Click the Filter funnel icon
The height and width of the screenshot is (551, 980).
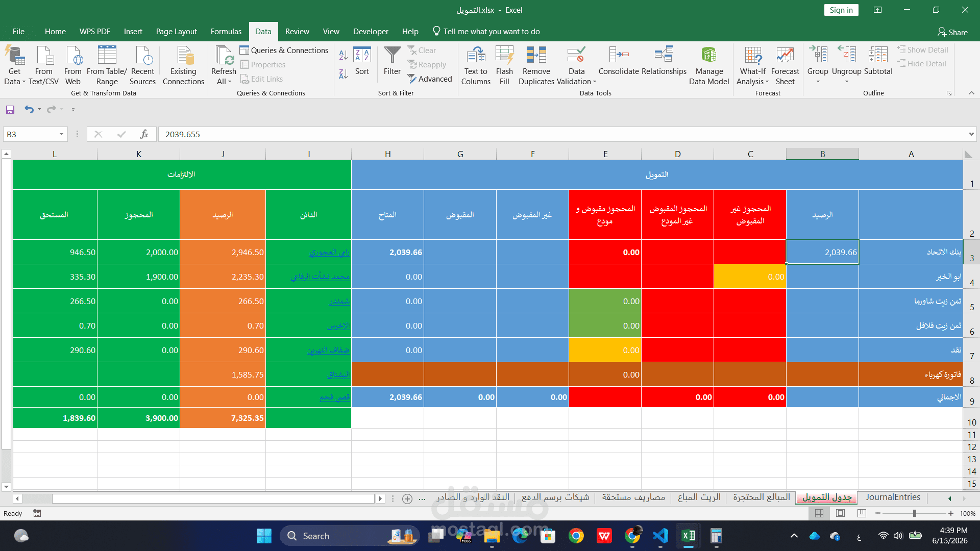(392, 55)
